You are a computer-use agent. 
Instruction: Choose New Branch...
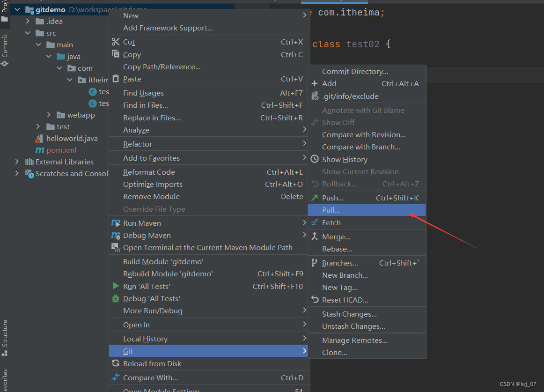tap(367, 275)
